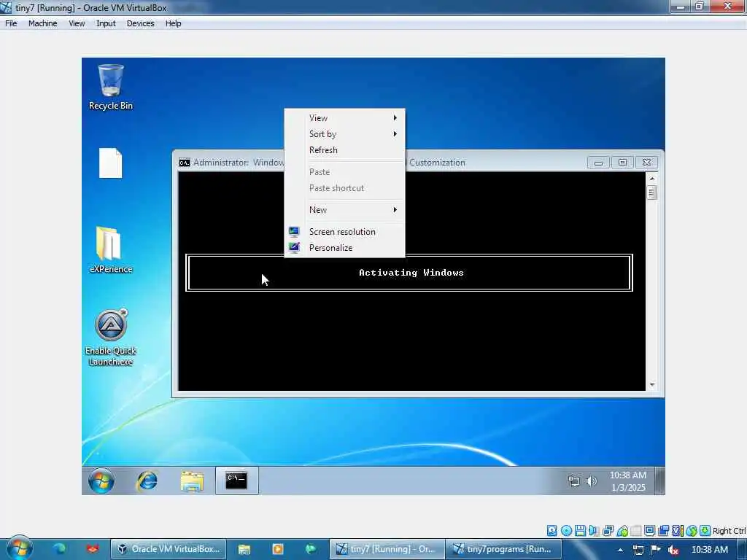Open the VirtualBox View menu

[x=77, y=23]
